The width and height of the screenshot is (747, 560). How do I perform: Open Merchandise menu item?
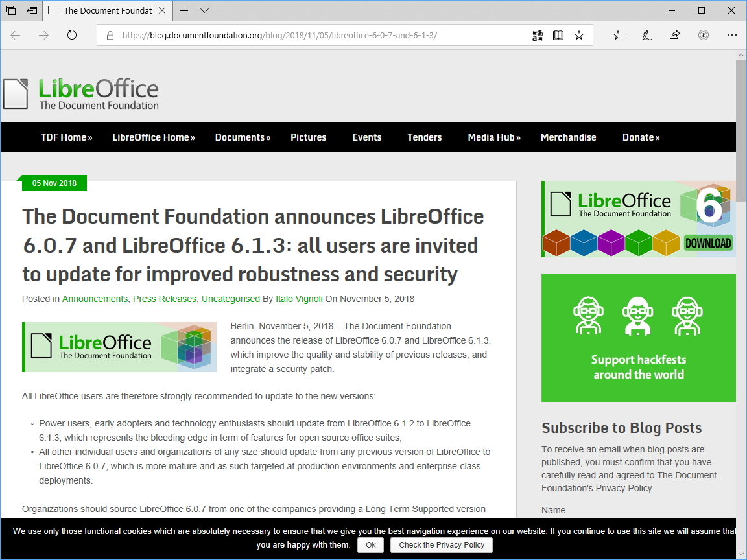[x=568, y=137]
